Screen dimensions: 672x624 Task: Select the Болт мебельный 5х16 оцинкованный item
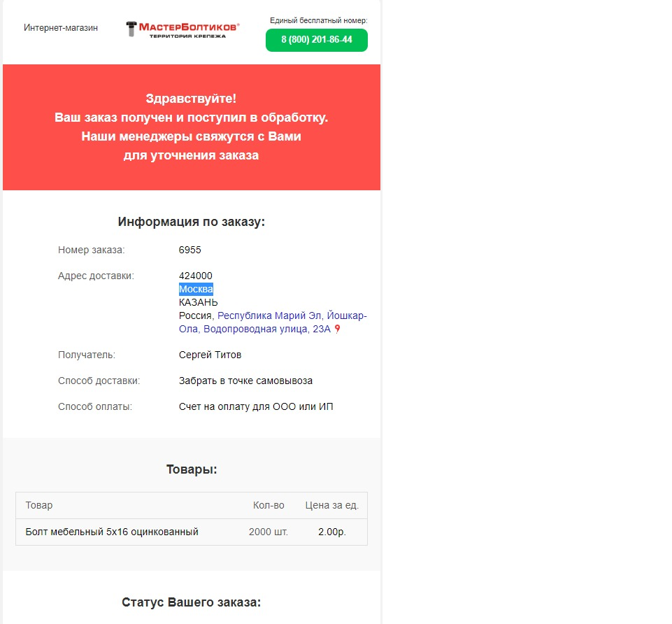pos(112,532)
